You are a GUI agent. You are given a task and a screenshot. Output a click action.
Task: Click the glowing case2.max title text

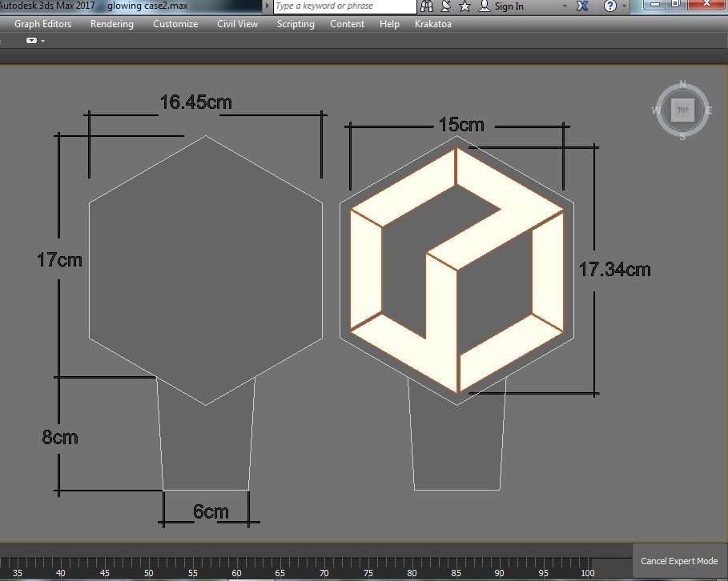[147, 6]
